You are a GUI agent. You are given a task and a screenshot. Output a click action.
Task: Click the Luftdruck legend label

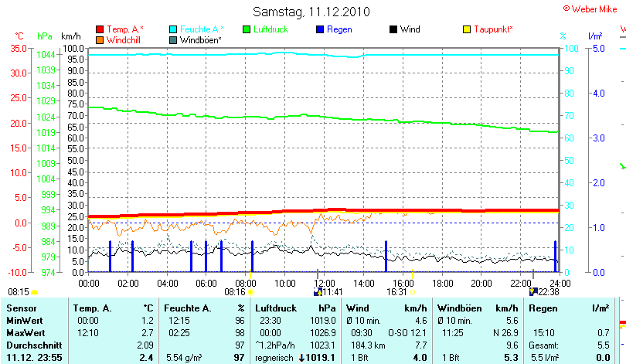click(x=270, y=29)
